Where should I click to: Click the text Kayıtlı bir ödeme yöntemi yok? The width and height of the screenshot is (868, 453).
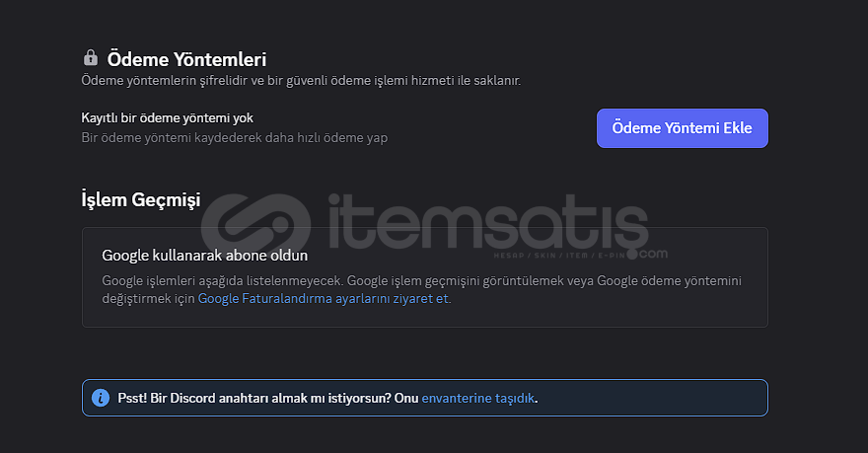click(167, 118)
